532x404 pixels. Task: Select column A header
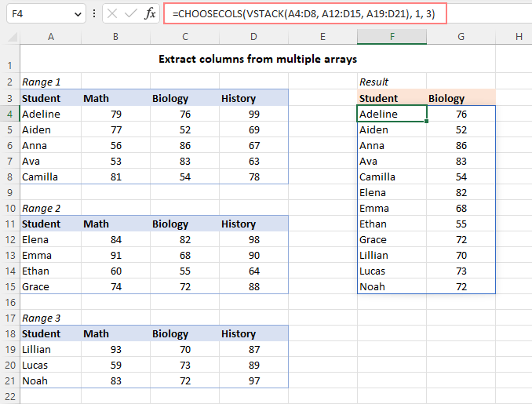(50, 37)
